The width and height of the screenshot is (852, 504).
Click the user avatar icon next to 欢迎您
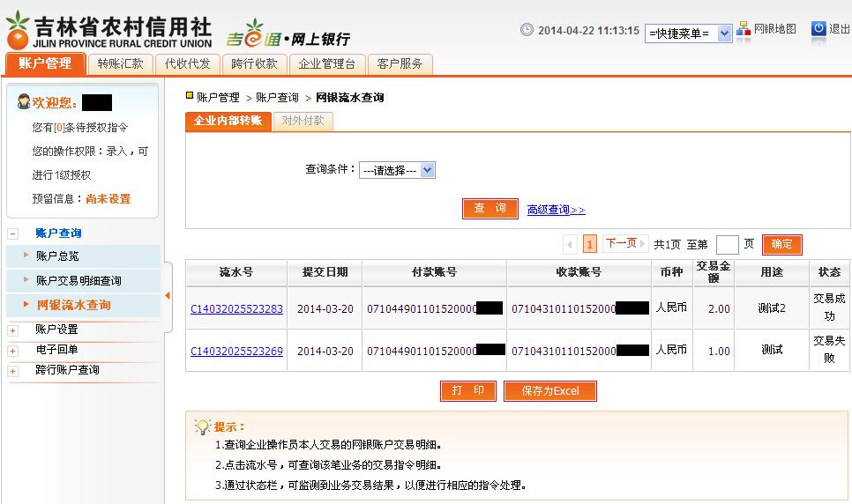tap(23, 101)
